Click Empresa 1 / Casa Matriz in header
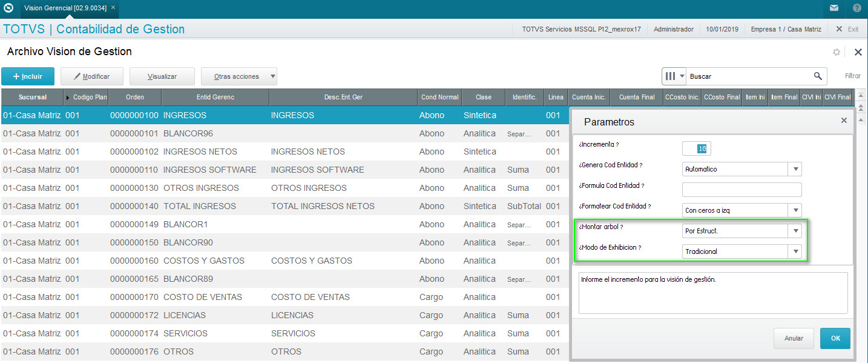The height and width of the screenshot is (363, 868). click(x=786, y=29)
